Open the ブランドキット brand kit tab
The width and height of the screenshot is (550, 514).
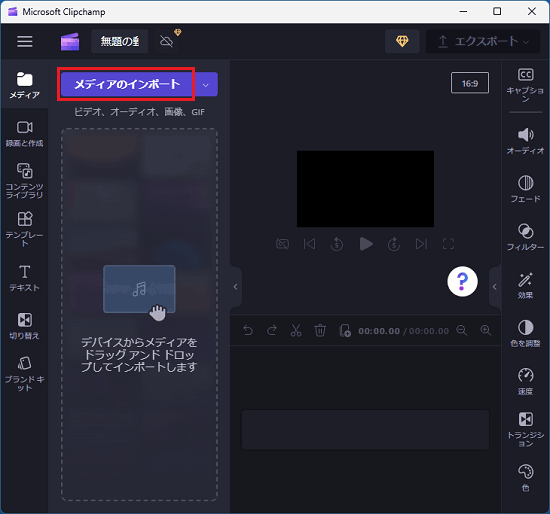(x=24, y=373)
